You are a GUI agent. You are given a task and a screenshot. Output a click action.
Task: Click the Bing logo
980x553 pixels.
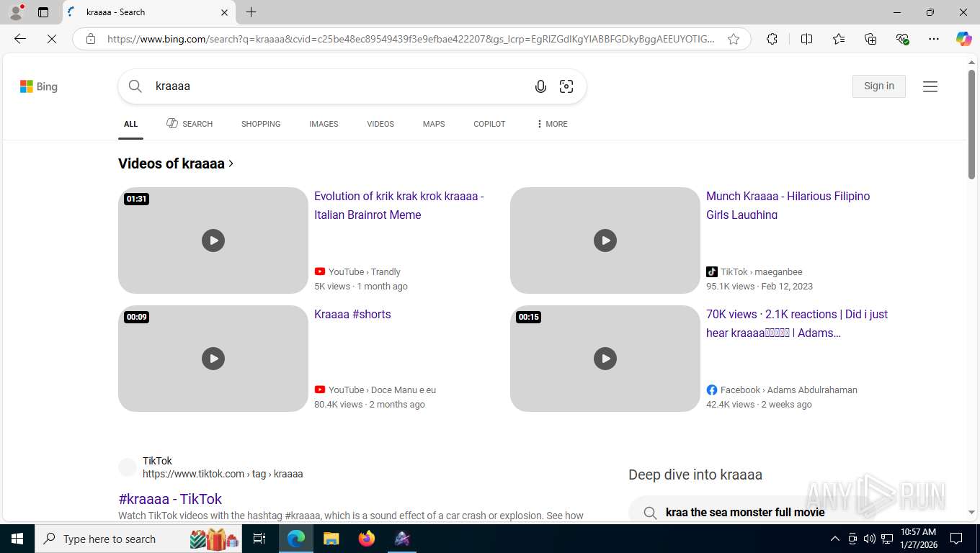(x=39, y=86)
